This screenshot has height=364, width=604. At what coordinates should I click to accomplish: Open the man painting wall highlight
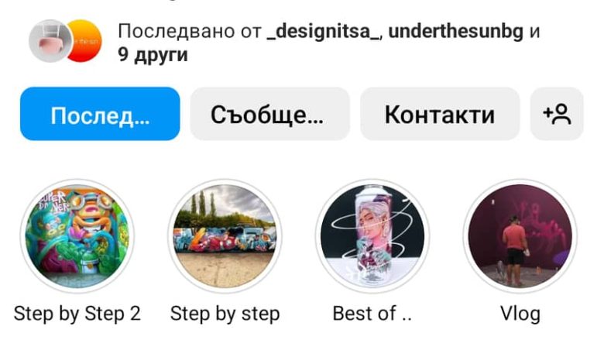tap(520, 235)
